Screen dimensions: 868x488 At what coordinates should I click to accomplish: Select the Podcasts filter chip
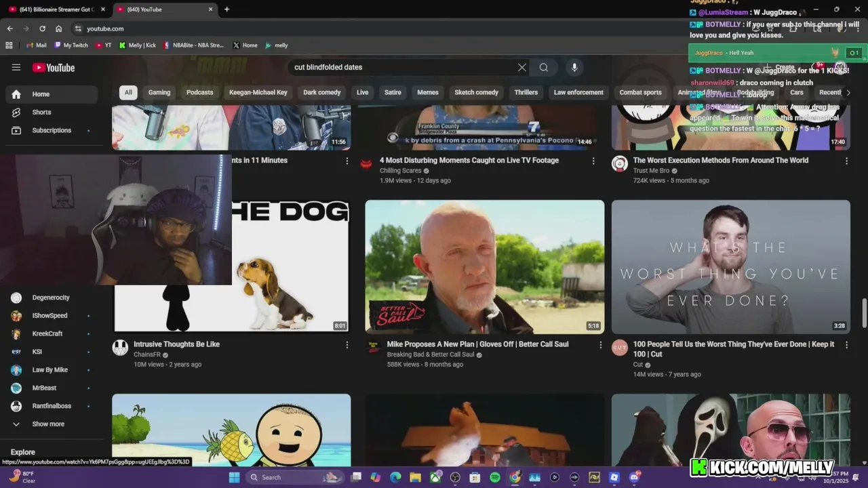(200, 92)
